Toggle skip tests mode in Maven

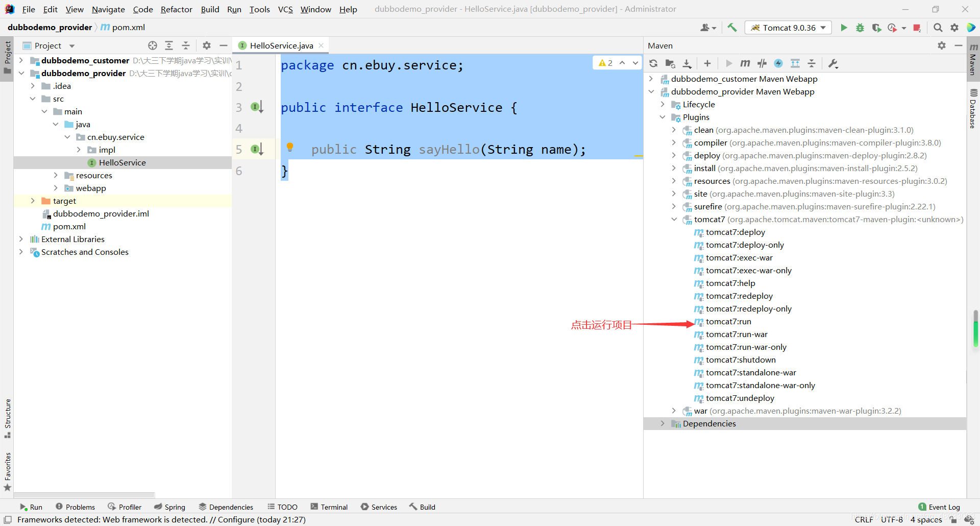[x=778, y=63]
